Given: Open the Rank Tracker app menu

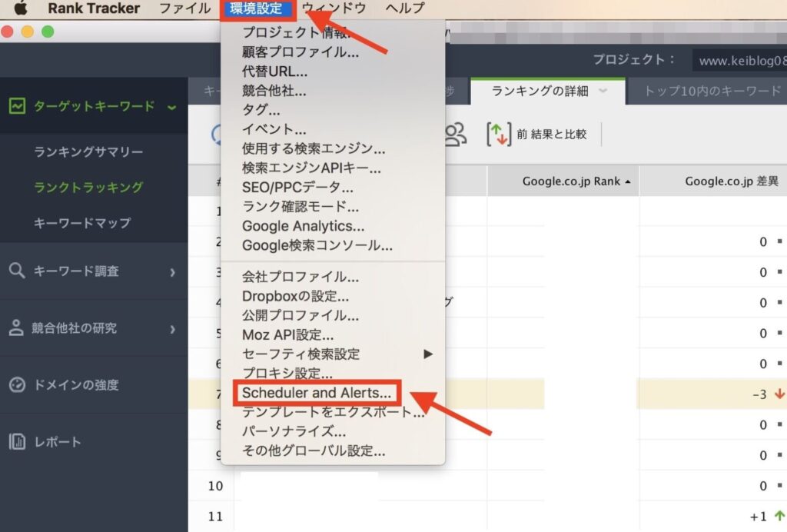Looking at the screenshot, I should 94,8.
